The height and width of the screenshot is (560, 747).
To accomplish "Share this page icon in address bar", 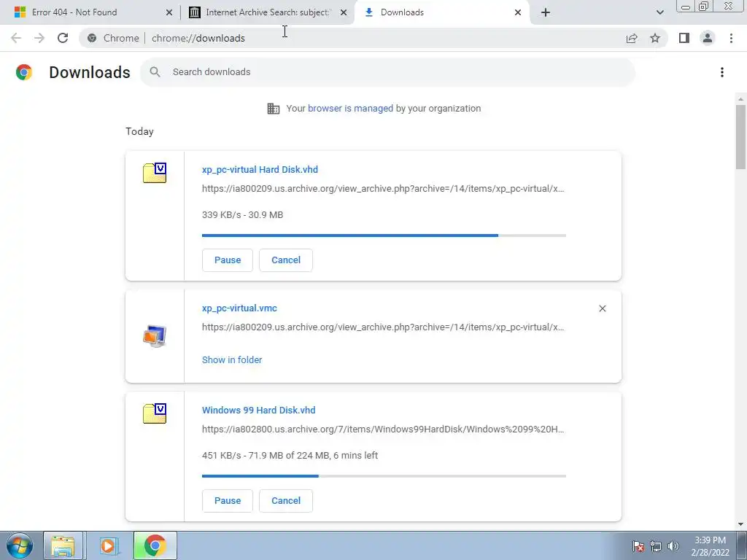I will [x=632, y=38].
